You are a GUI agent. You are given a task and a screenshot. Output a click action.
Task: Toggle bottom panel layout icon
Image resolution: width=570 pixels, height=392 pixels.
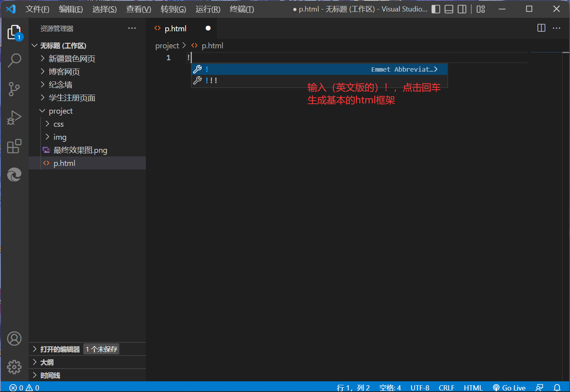pyautogui.click(x=449, y=9)
